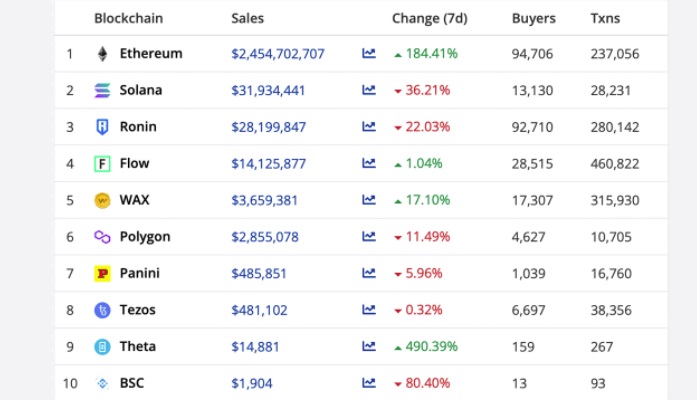Click Theta sales value $14,881

[255, 347]
